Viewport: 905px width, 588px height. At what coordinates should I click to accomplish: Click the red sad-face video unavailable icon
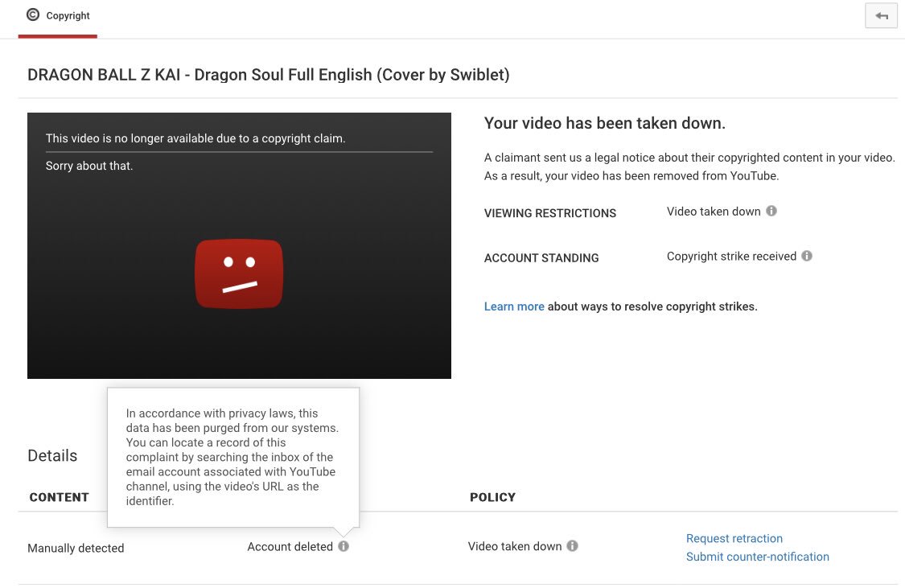tap(239, 274)
